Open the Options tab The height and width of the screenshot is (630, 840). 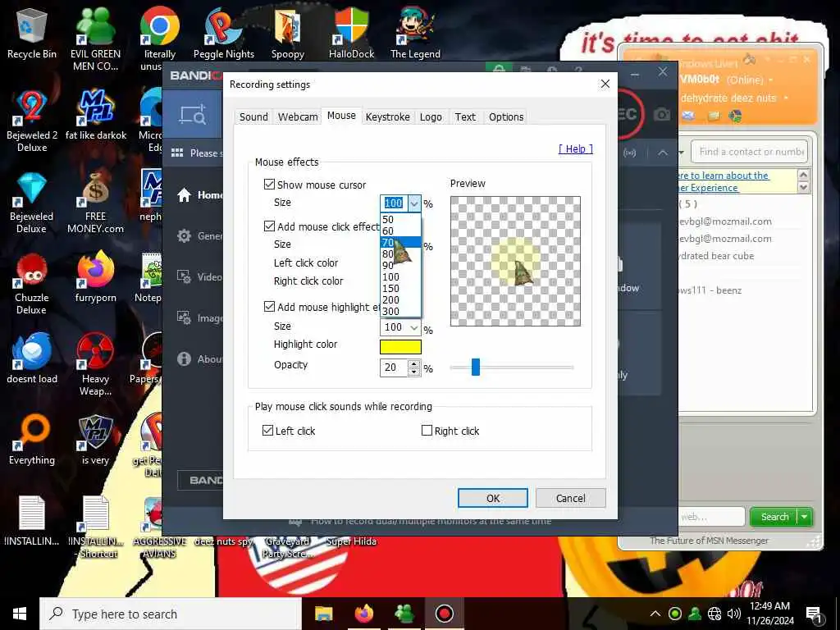tap(505, 116)
